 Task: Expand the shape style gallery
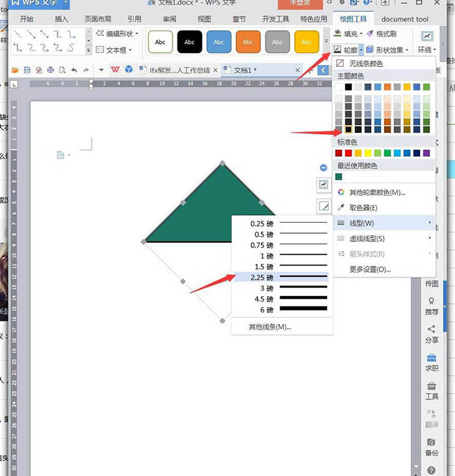click(x=326, y=41)
